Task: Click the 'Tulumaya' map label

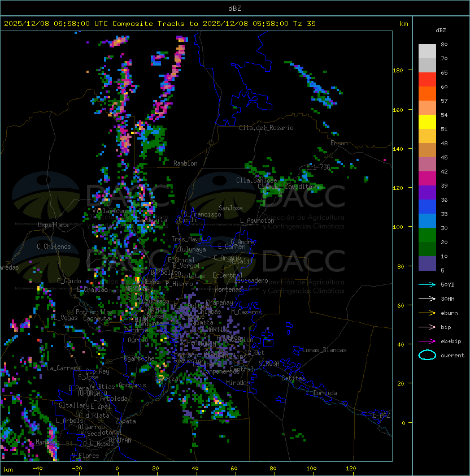Action: click(x=193, y=249)
